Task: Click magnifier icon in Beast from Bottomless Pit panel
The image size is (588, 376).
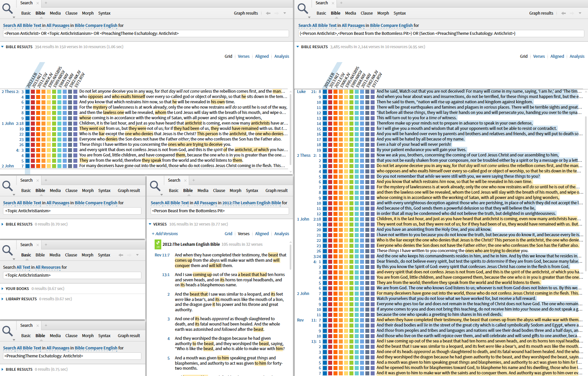Action: coord(155,186)
